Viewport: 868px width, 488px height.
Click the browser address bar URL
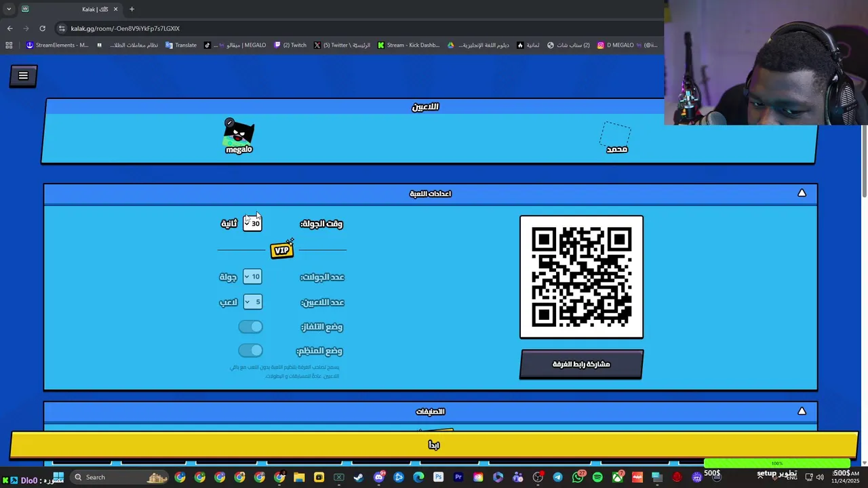tap(125, 28)
